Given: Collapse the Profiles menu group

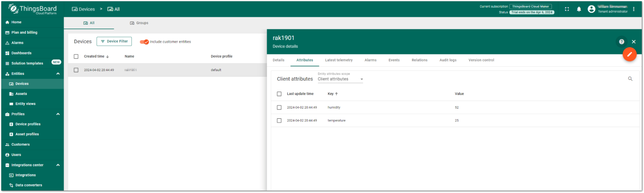Looking at the screenshot, I should pos(58,114).
